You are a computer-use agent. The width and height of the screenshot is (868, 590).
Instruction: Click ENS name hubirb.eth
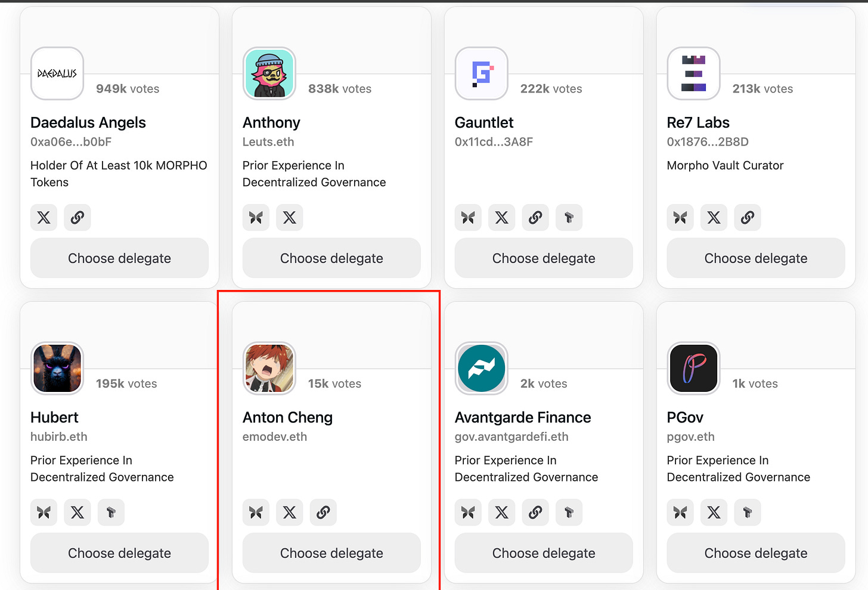(59, 437)
